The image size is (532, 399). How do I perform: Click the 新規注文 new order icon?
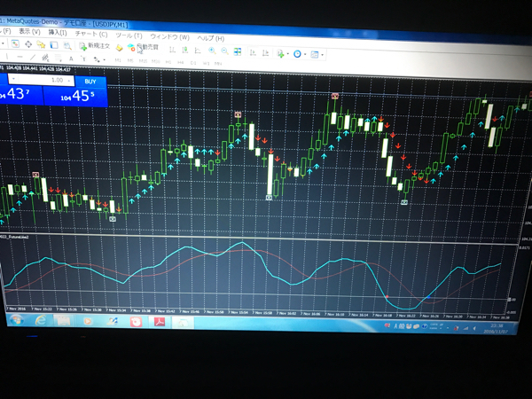[94, 46]
